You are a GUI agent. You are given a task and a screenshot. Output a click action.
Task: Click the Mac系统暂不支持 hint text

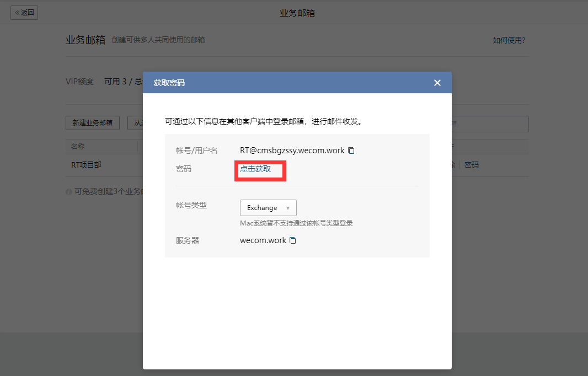[x=296, y=223]
